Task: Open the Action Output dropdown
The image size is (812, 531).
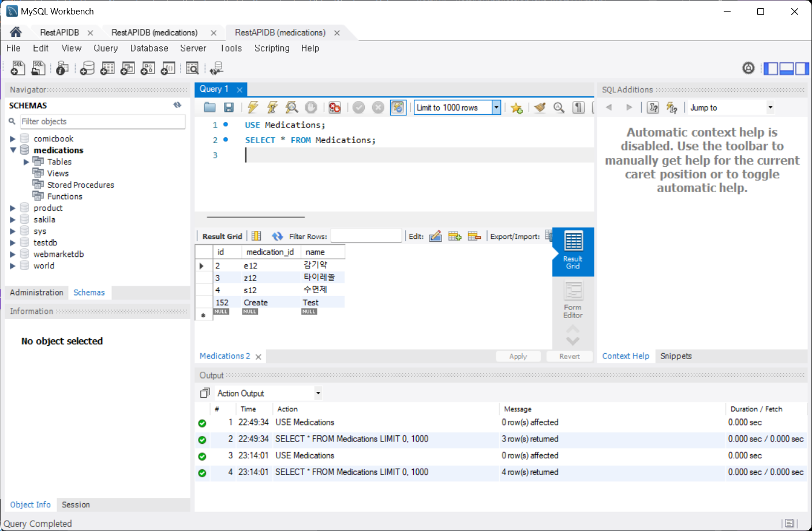Action: pos(318,393)
